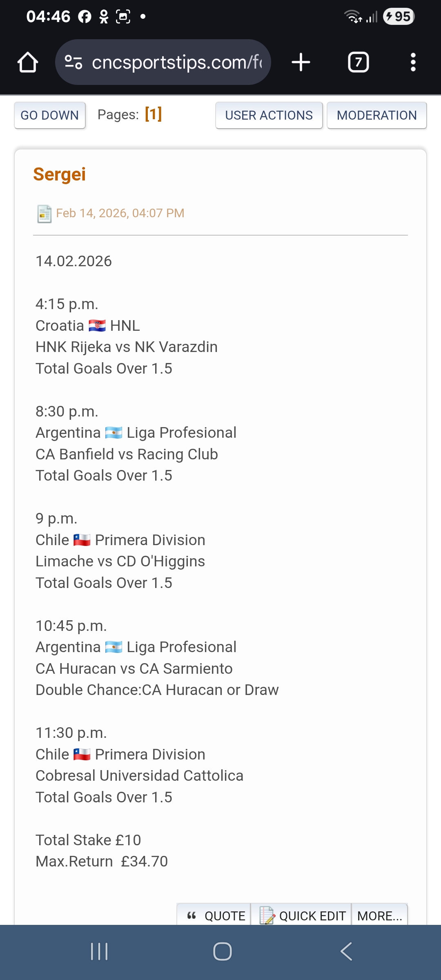Tap the post document icon beside the date

44,214
